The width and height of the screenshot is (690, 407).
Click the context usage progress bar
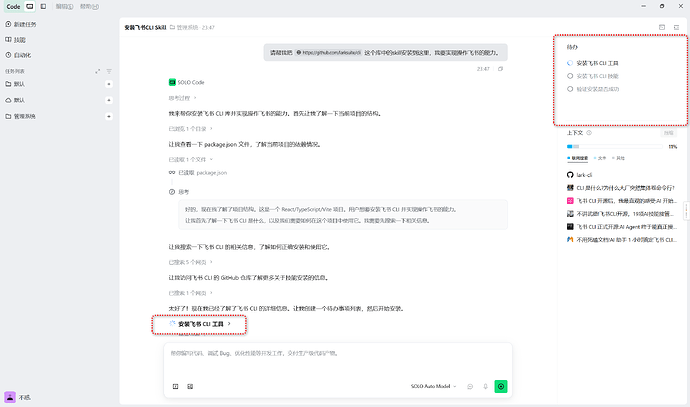pos(615,147)
